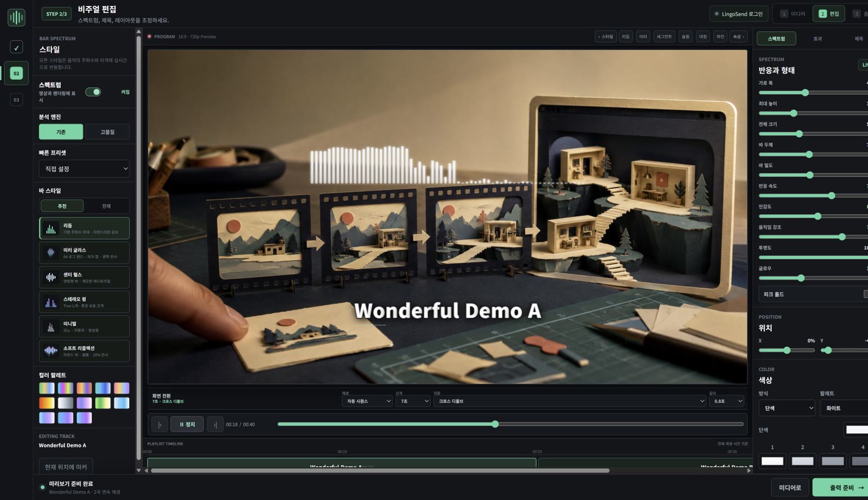Click the playback progress slider
This screenshot has height=500, width=868.
(x=510, y=424)
